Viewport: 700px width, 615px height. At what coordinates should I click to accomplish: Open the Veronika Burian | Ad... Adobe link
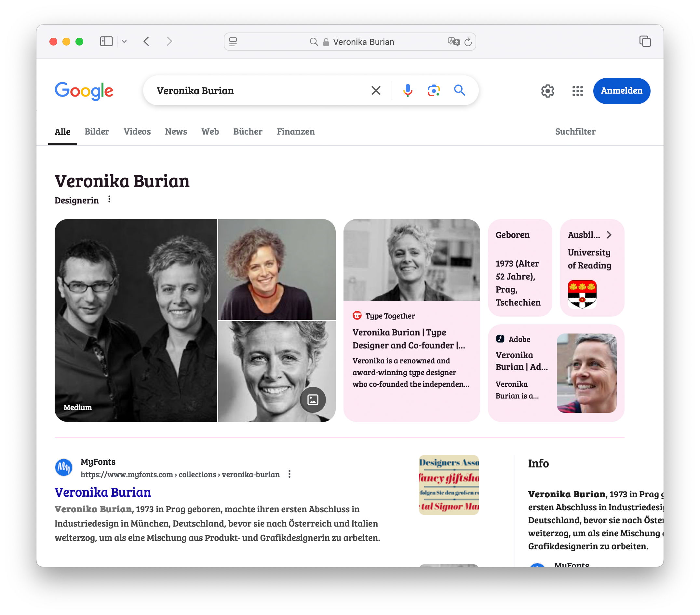pos(521,361)
